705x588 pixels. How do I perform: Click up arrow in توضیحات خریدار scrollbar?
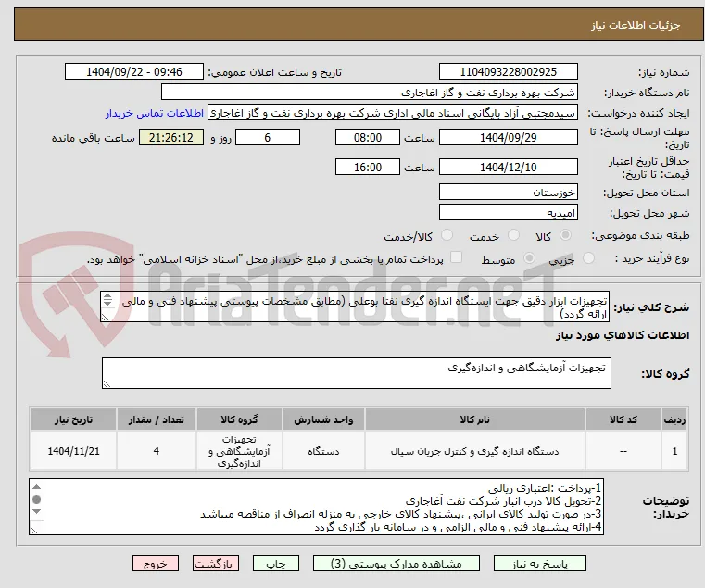pos(37,487)
